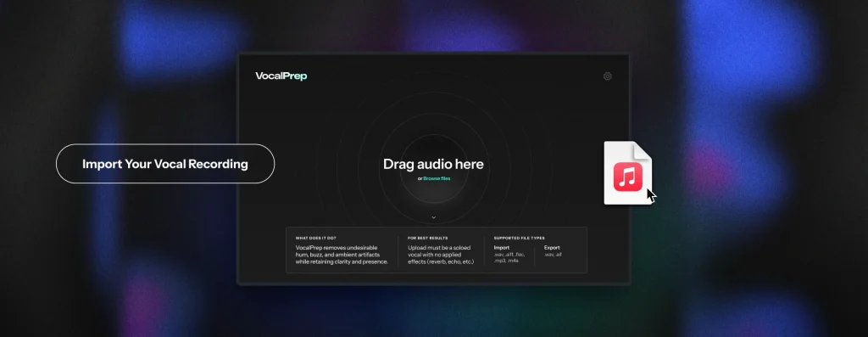
Task: Expand info using the down chevron
Action: point(433,218)
